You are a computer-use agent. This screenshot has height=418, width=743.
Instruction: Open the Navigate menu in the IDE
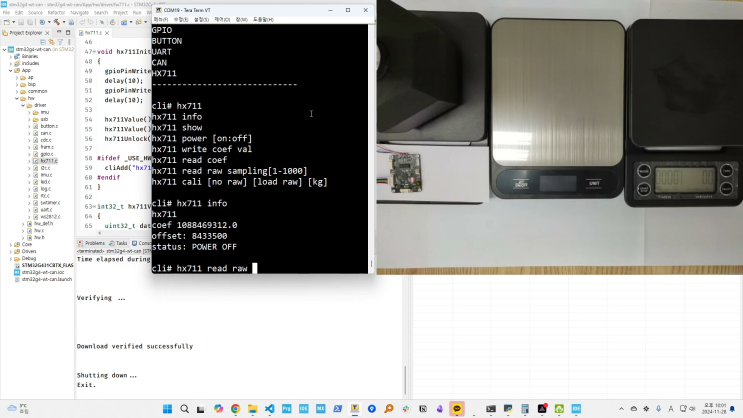coord(79,13)
